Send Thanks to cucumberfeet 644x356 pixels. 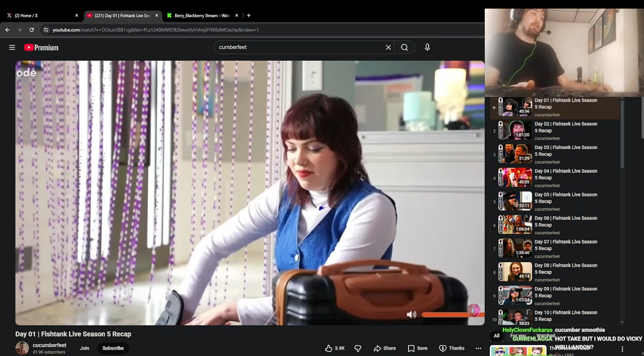(x=452, y=348)
